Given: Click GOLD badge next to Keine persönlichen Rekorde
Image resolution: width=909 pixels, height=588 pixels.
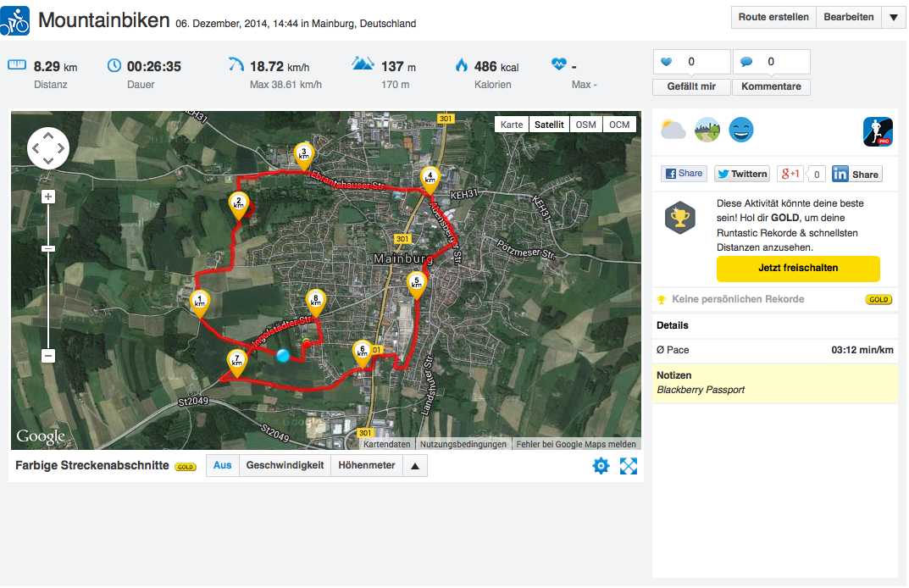Looking at the screenshot, I should [x=879, y=300].
